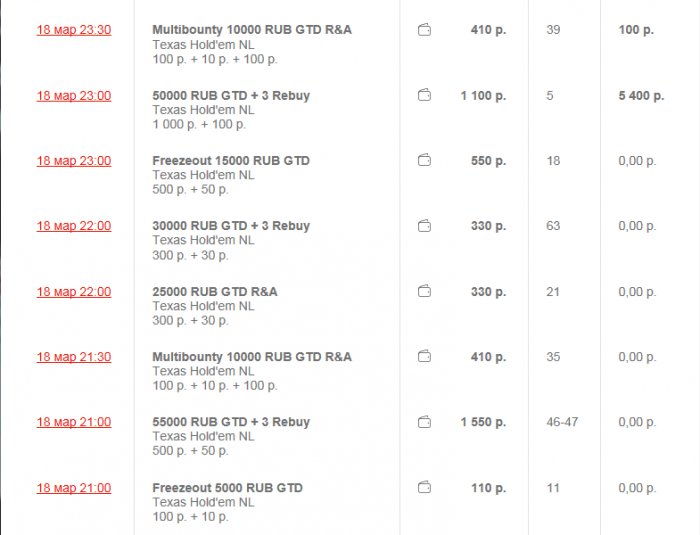
Task: Open date link for 50000 RUB GTD tournament
Action: (x=74, y=96)
